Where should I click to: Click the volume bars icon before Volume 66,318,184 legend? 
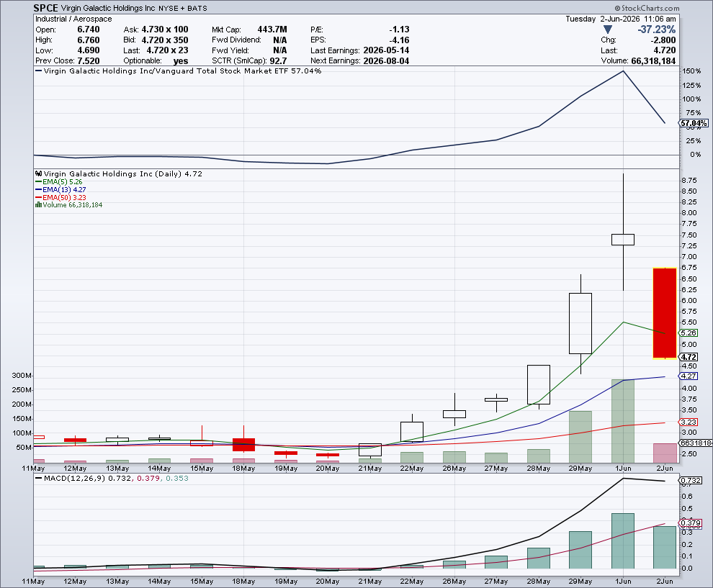tap(39, 205)
